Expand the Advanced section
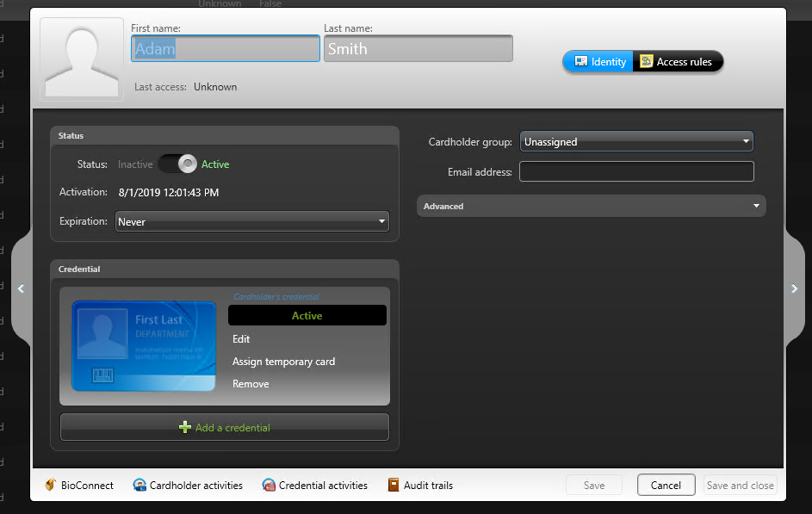Screen dimensions: 812x514 [591, 206]
